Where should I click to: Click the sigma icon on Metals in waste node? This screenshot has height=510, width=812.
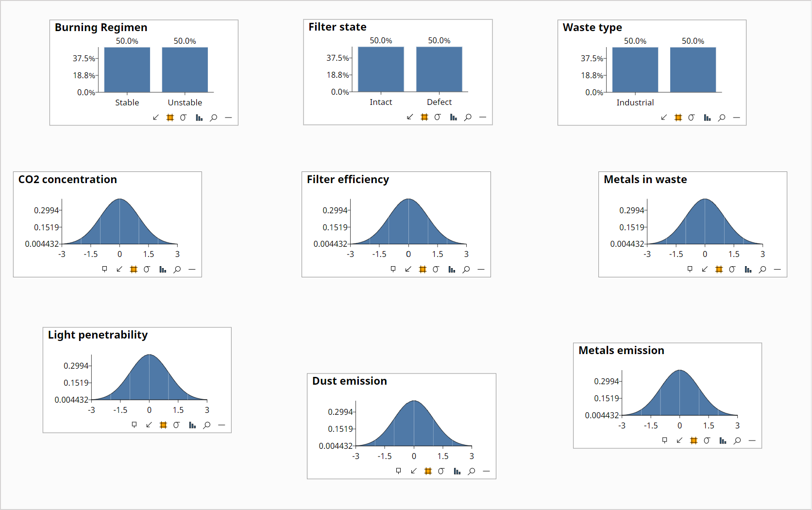pyautogui.click(x=732, y=269)
